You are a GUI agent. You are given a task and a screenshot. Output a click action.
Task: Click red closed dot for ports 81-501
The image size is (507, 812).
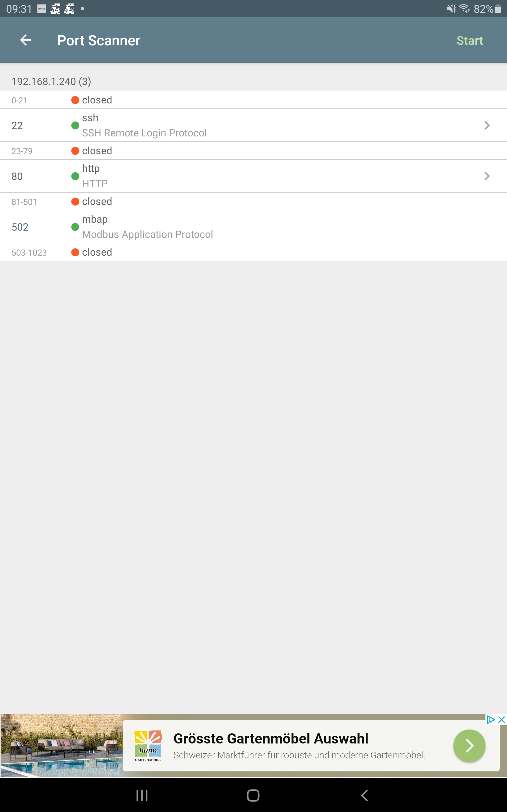pos(75,201)
